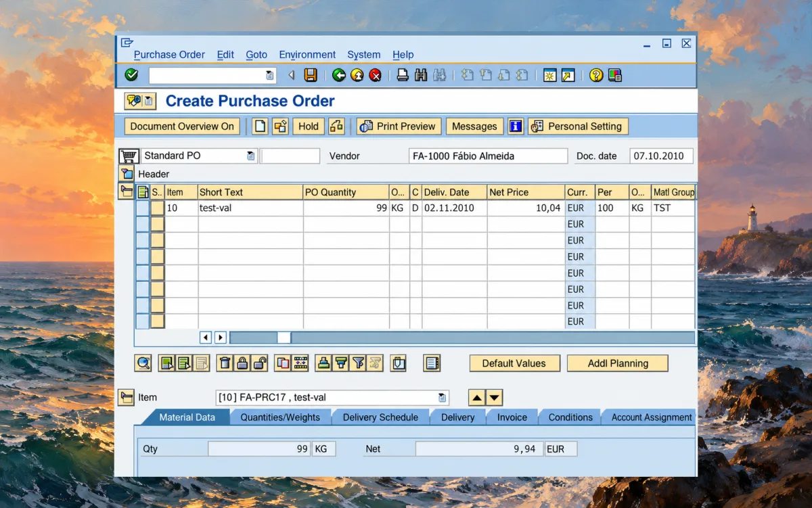Image resolution: width=812 pixels, height=508 pixels.
Task: Click the Check icon right of Hold
Action: pos(336,126)
